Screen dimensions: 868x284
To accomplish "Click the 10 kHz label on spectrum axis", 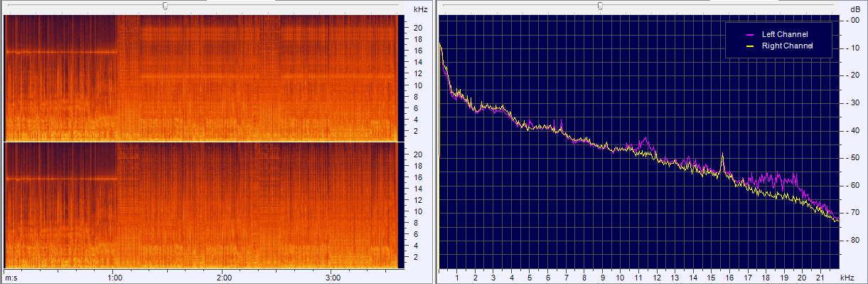I will [x=620, y=278].
